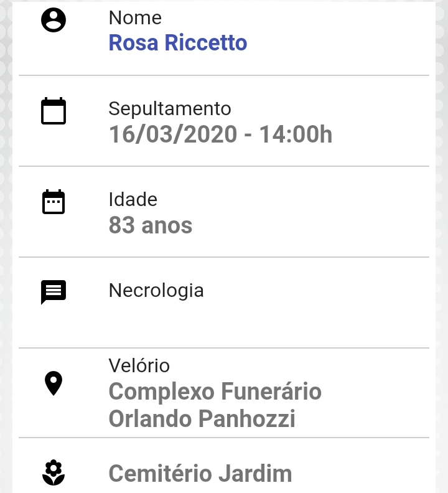Click the burial date 16/03/2020 - 14:00h

point(220,134)
